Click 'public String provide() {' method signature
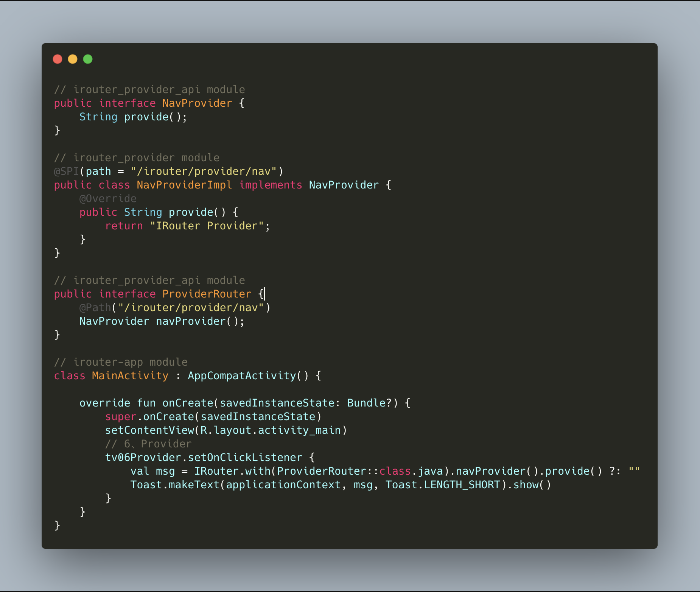700x592 pixels. [159, 212]
